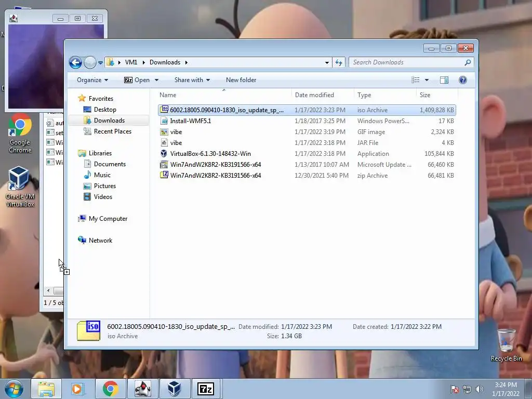Select the VirtualBox-6.1.30-148432-Win installer icon
This screenshot has height=399, width=532.
point(164,153)
